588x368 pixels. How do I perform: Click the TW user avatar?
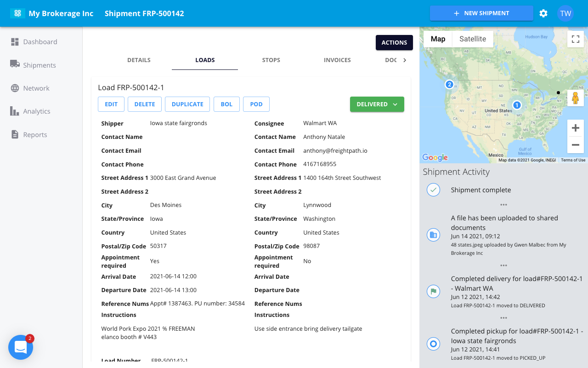click(x=565, y=13)
